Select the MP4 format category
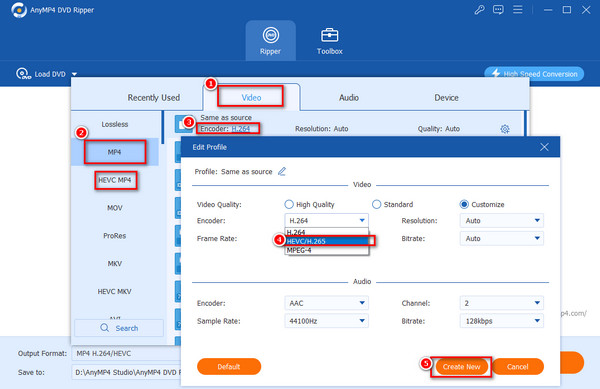600x389 pixels. 115,152
